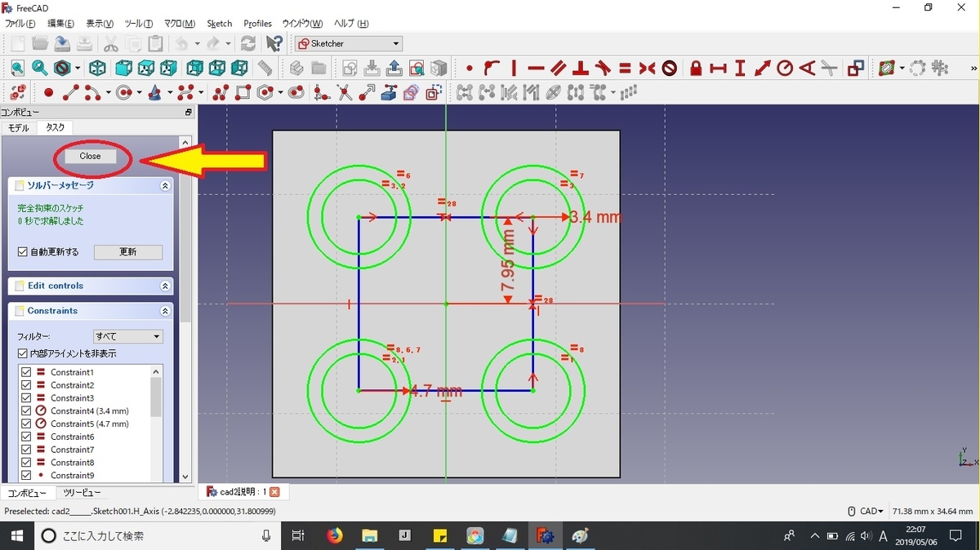Click the Close sketch button

point(90,156)
